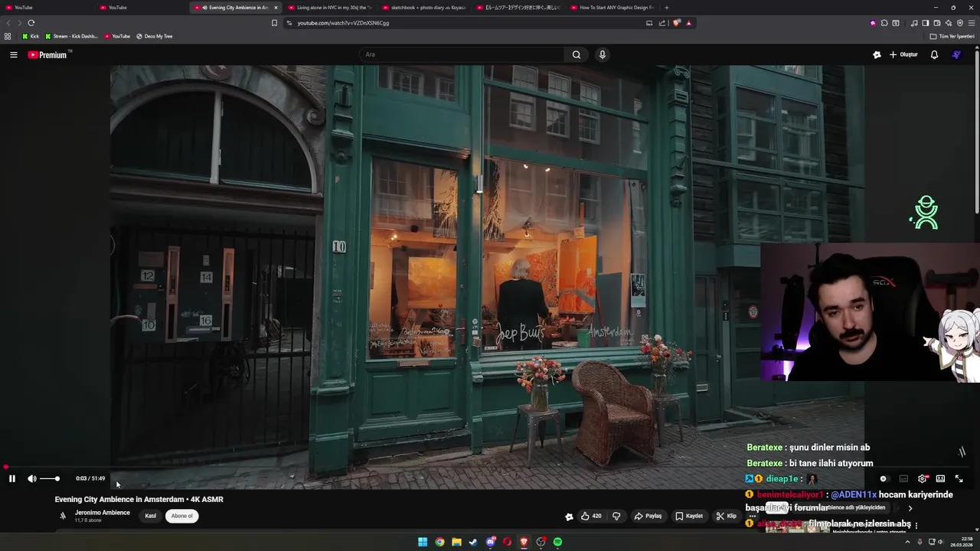
Task: Open the browser Extensions puzzle icon
Action: [x=884, y=23]
